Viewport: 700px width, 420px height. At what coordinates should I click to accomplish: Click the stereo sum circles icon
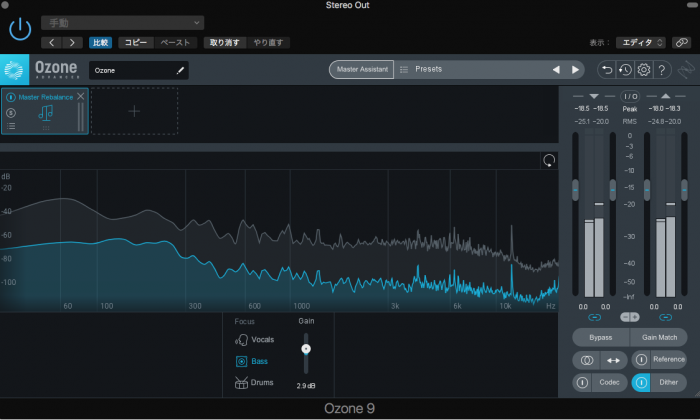coord(587,360)
